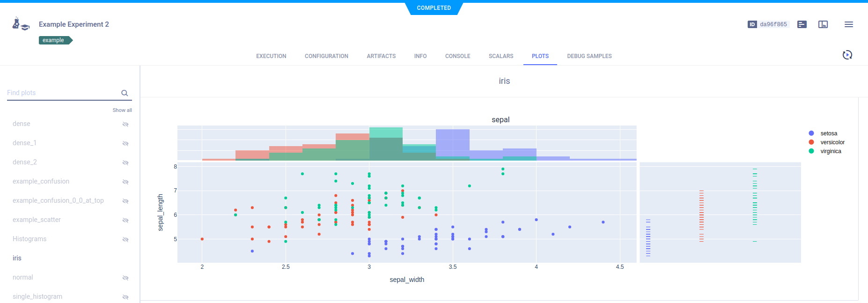This screenshot has height=303, width=868.
Task: Open the CONSOLE tab
Action: tap(457, 56)
